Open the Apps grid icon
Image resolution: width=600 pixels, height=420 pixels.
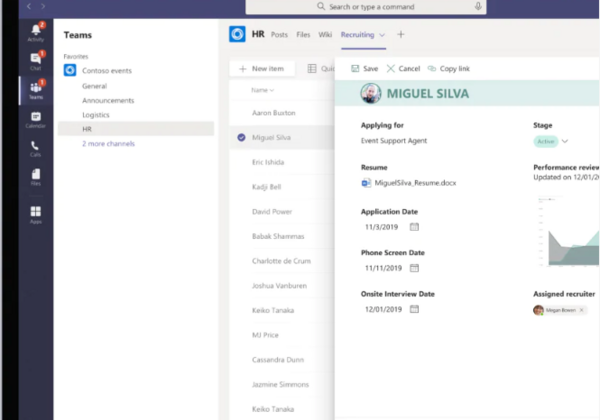36,211
